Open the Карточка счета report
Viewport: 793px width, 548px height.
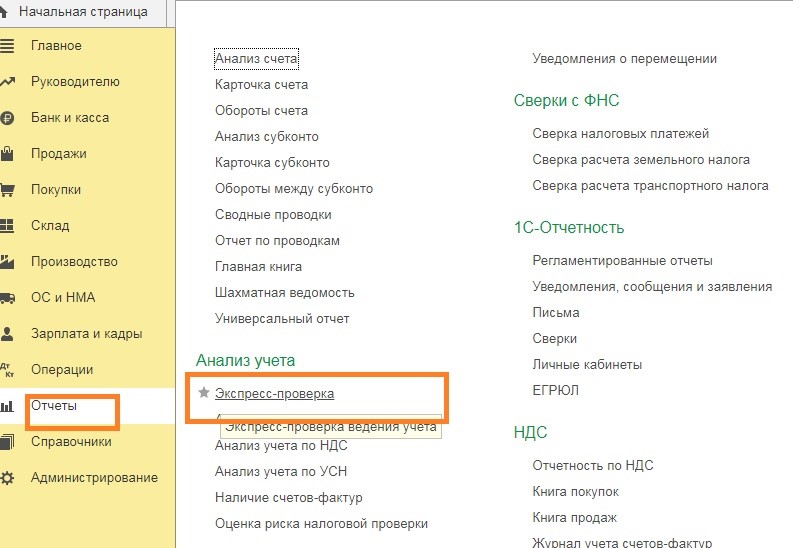(261, 84)
